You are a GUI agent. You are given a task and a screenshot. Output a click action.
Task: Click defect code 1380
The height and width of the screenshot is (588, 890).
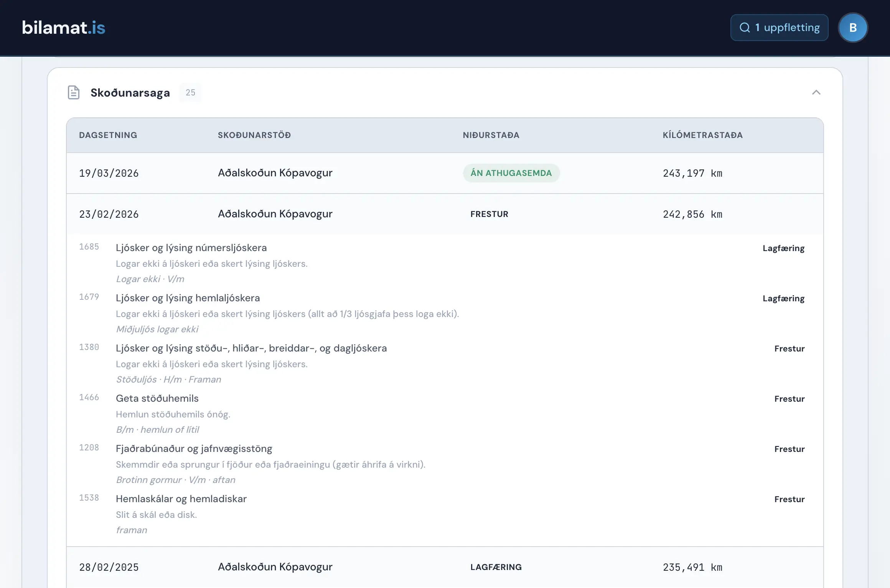click(x=89, y=347)
